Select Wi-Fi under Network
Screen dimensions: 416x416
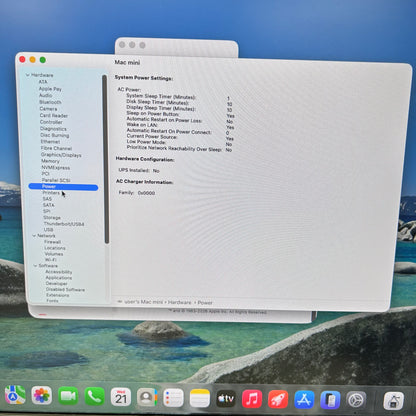pyautogui.click(x=51, y=260)
